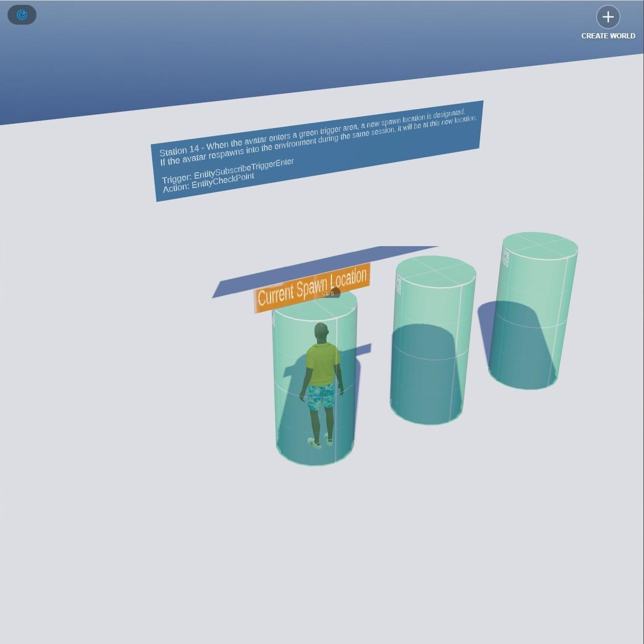Click the avatar's head
Image resolution: width=644 pixels, height=644 pixels.
321,332
